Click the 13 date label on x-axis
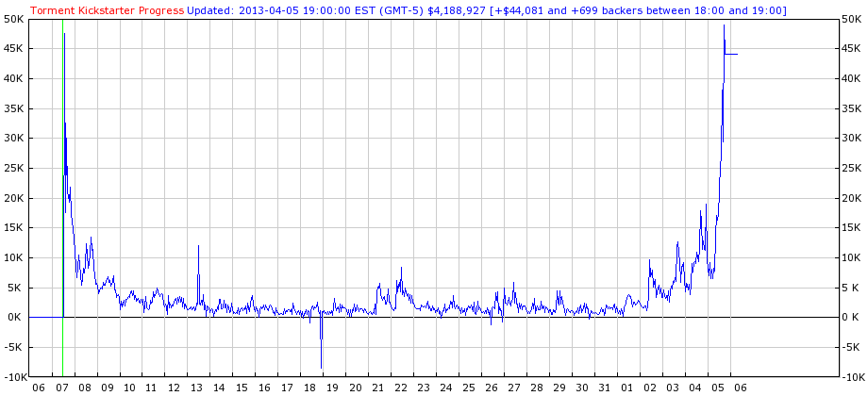Image resolution: width=868 pixels, height=396 pixels. 196,388
